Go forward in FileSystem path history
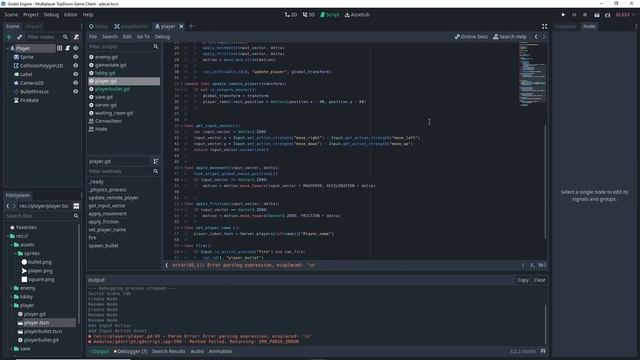 (x=14, y=206)
